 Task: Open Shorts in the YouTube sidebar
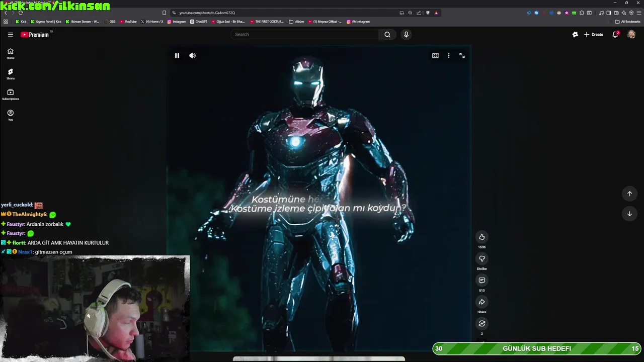[x=10, y=74]
